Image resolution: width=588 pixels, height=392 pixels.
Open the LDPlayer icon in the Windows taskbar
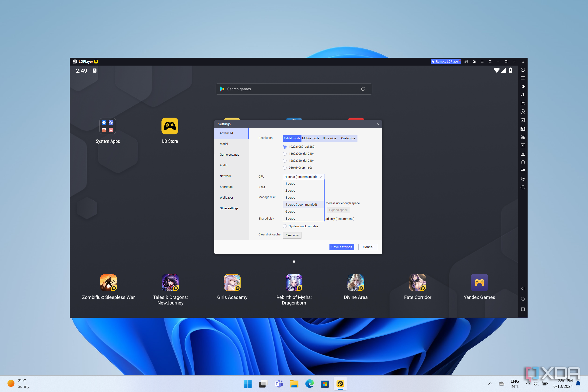[x=340, y=384]
